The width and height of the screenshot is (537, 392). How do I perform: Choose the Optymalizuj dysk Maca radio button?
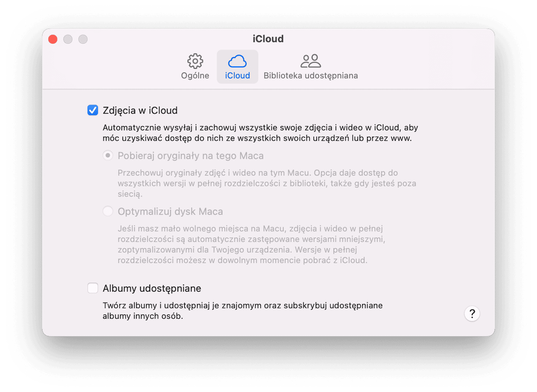[108, 211]
